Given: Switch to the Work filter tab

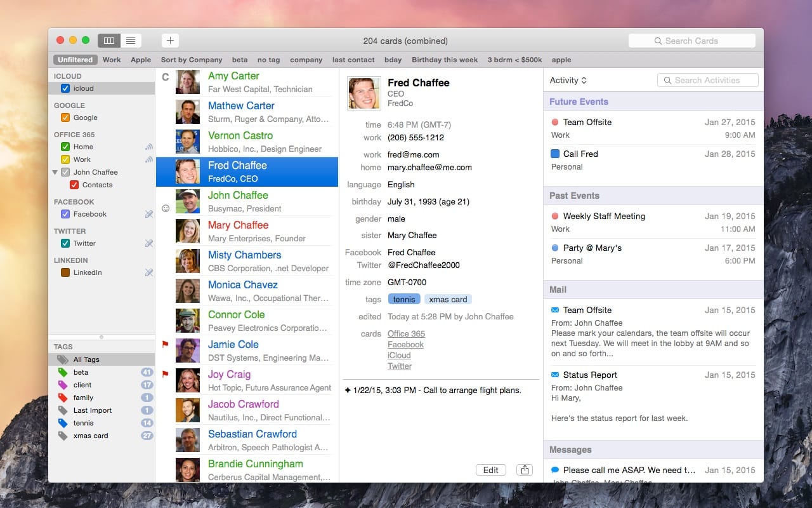Looking at the screenshot, I should click(x=112, y=59).
